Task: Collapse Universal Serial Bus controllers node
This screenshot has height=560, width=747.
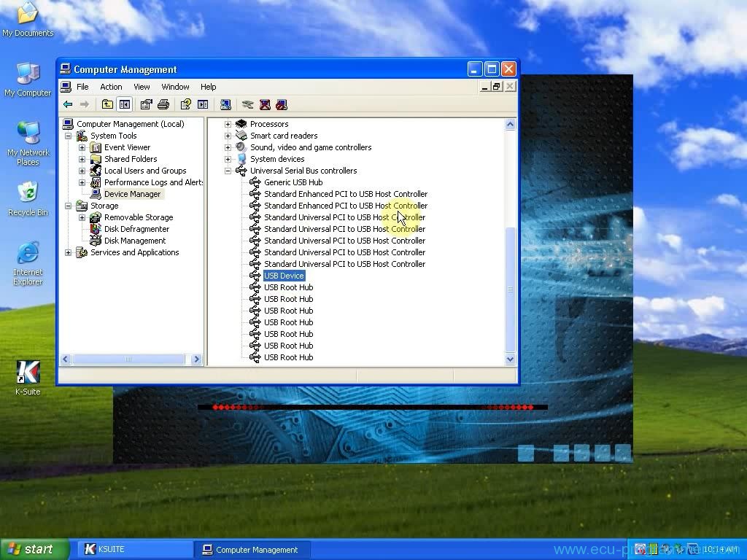Action: click(228, 171)
